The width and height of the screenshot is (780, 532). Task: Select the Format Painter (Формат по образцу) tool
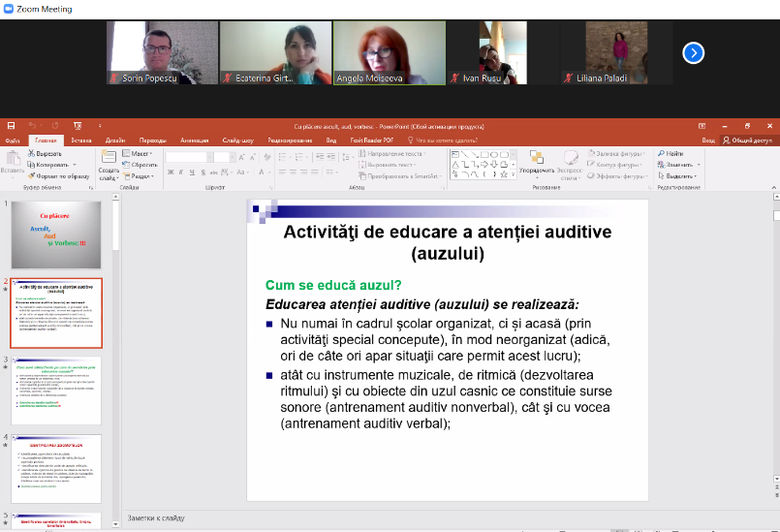pos(32,176)
